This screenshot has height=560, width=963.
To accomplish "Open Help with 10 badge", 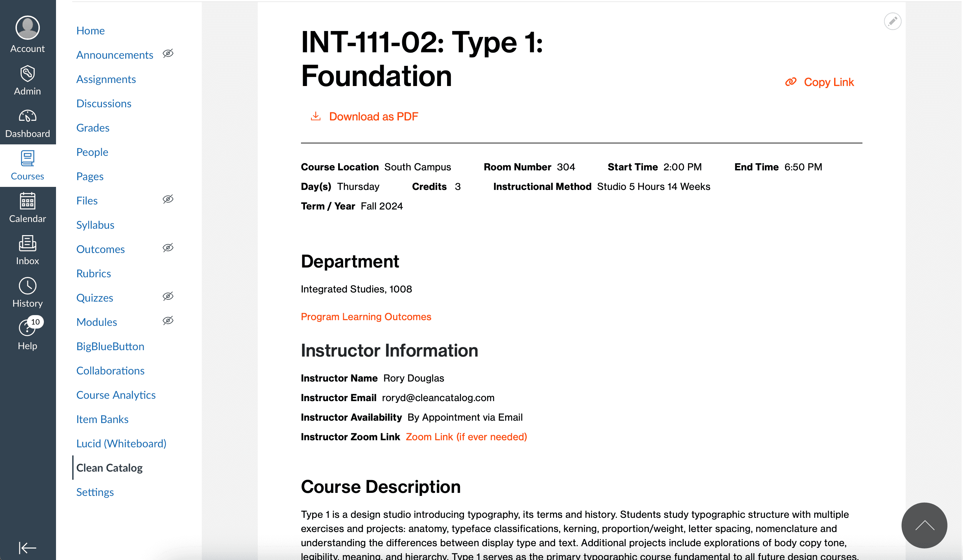I will (x=28, y=329).
